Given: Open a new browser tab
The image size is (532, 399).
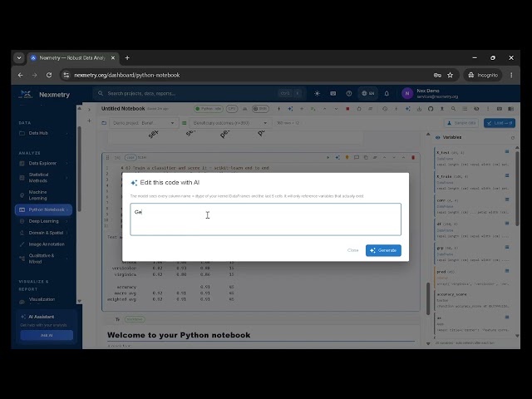Looking at the screenshot, I should pos(127,58).
